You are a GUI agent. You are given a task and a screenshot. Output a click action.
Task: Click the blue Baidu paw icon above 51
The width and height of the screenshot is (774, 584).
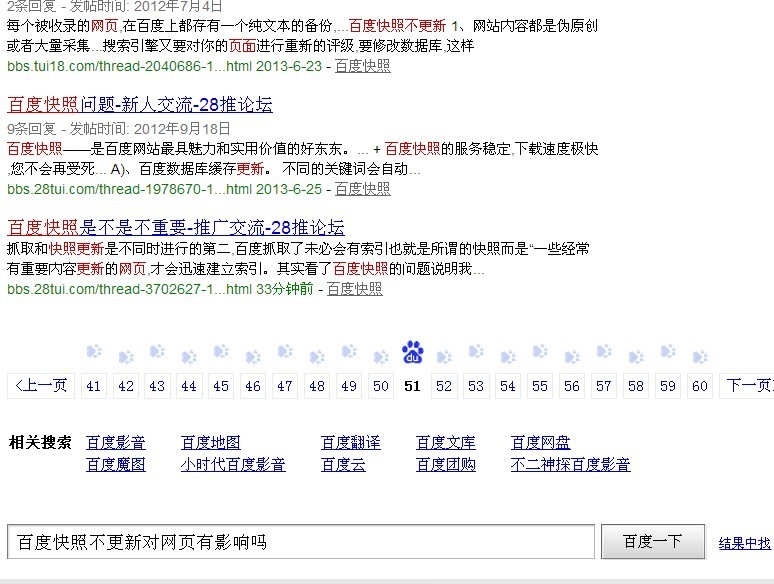click(412, 352)
